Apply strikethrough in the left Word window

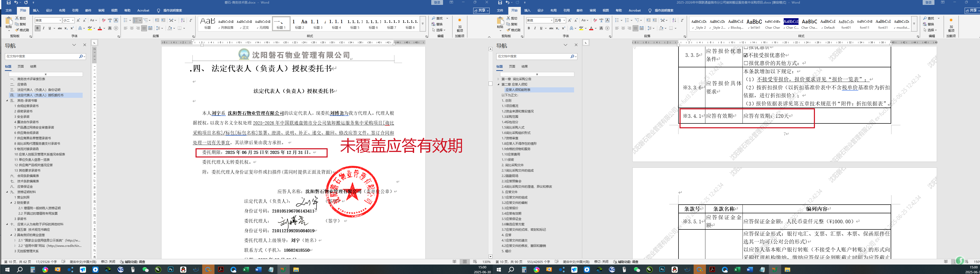point(60,28)
